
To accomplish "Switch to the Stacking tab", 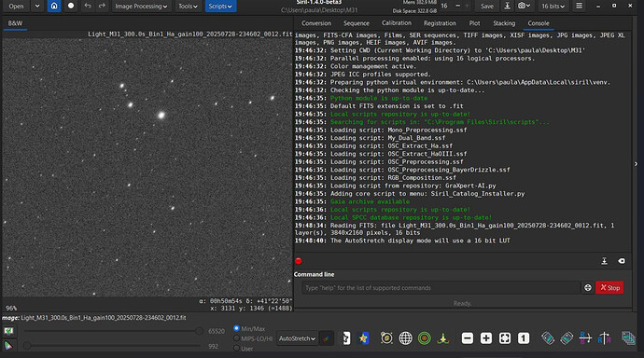I will 504,23.
